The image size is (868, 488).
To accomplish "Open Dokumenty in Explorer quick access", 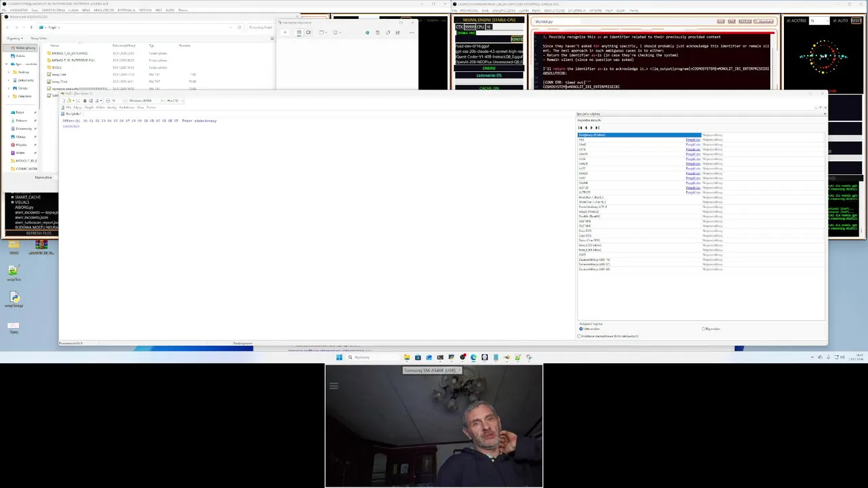I will [x=24, y=129].
